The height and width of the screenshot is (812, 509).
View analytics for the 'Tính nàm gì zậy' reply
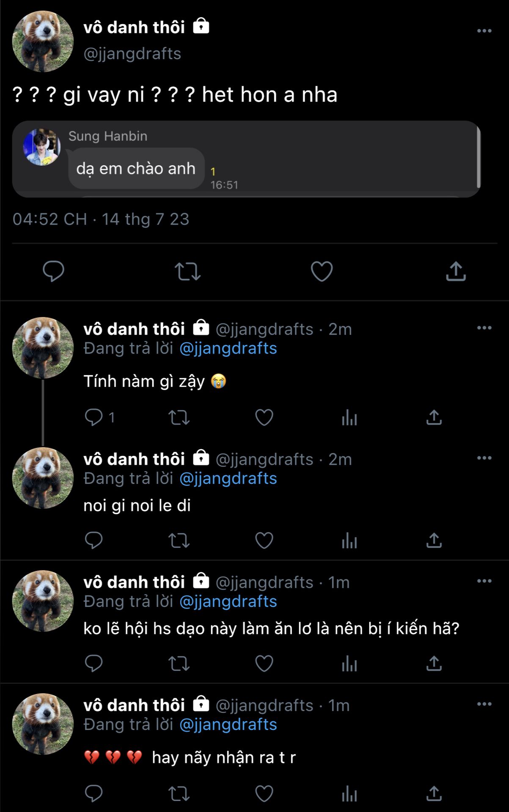click(349, 418)
